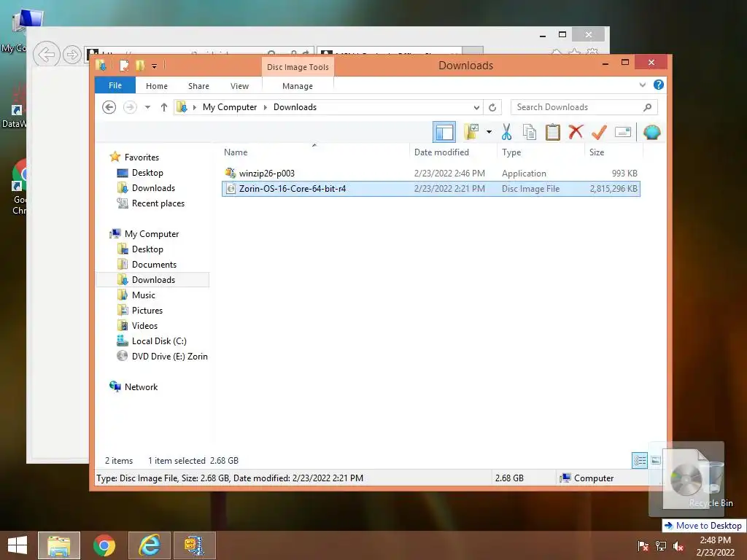The height and width of the screenshot is (560, 747).
Task: Go up one folder level arrow
Action: (x=164, y=107)
